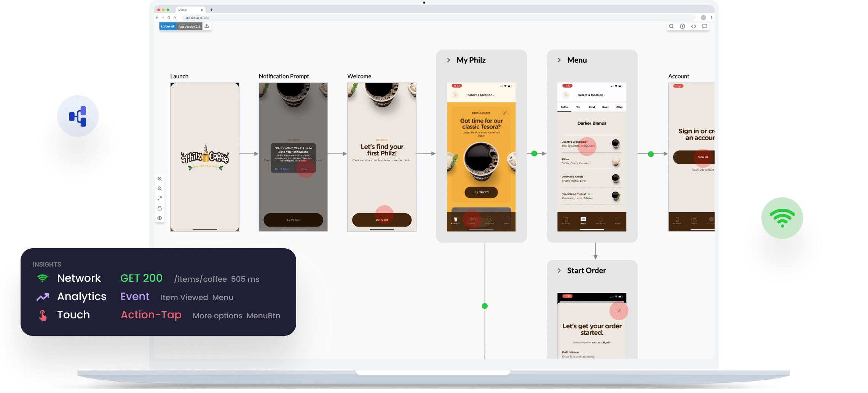Open the comments icon
Screen dimensions: 868x393
coord(705,26)
